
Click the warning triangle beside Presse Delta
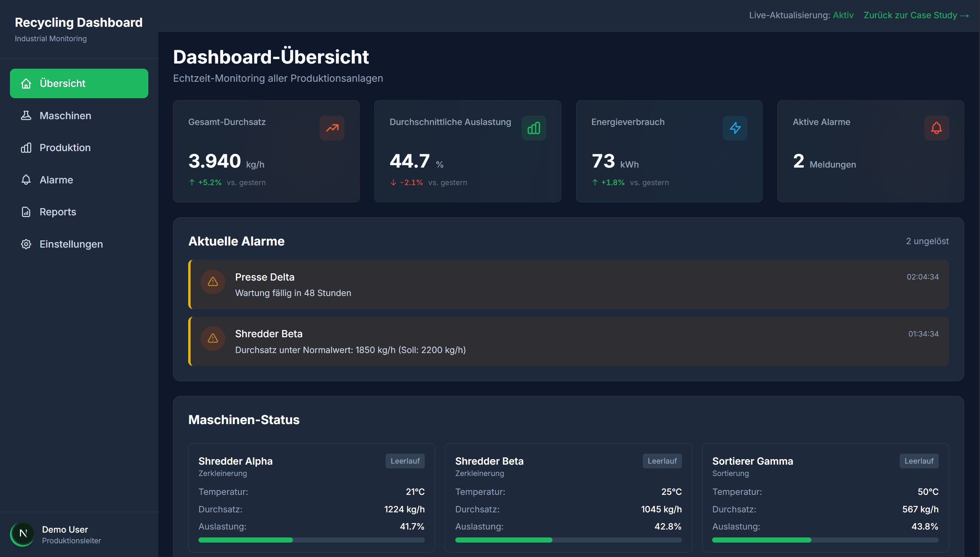coord(213,282)
